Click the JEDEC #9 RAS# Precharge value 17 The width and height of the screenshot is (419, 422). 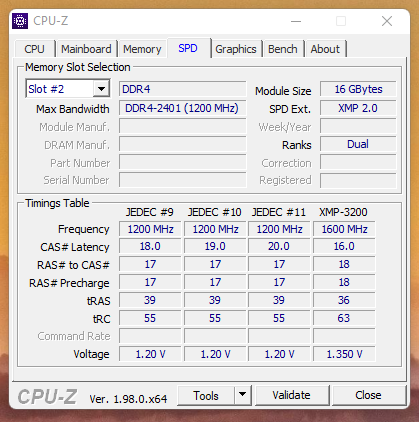[150, 282]
